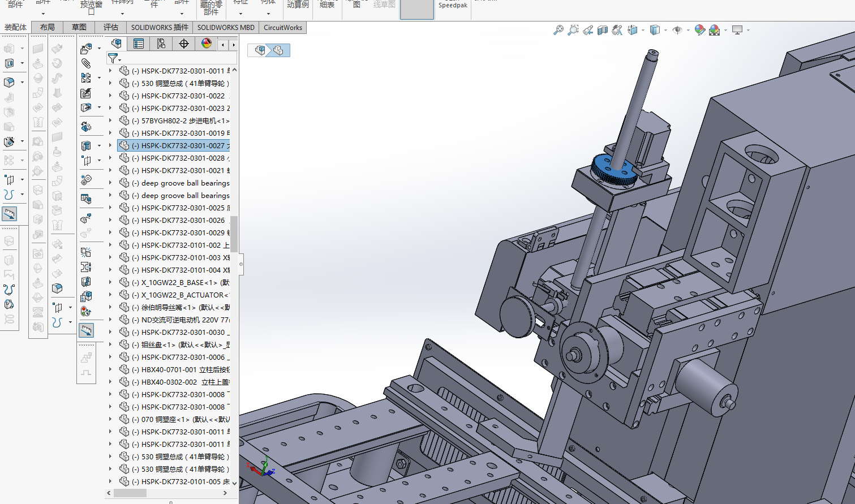
Task: Click the mate gears icon in toolbar
Action: point(86,180)
